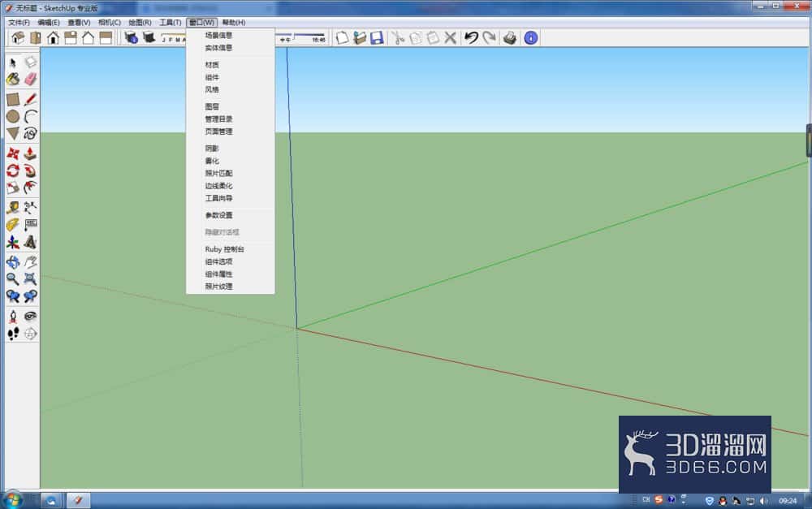The height and width of the screenshot is (509, 812).
Task: Pick the Tape Measure tool
Action: (13, 208)
